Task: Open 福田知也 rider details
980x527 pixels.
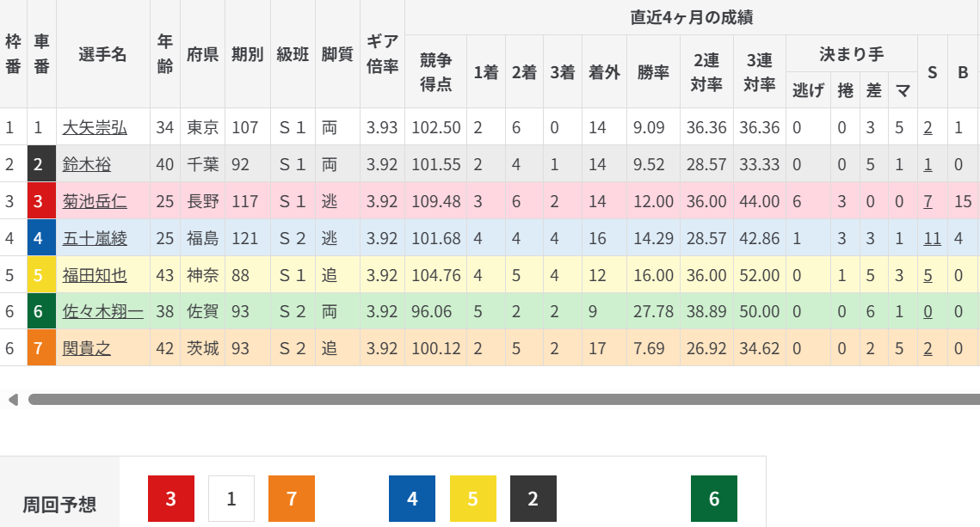Action: tap(95, 275)
